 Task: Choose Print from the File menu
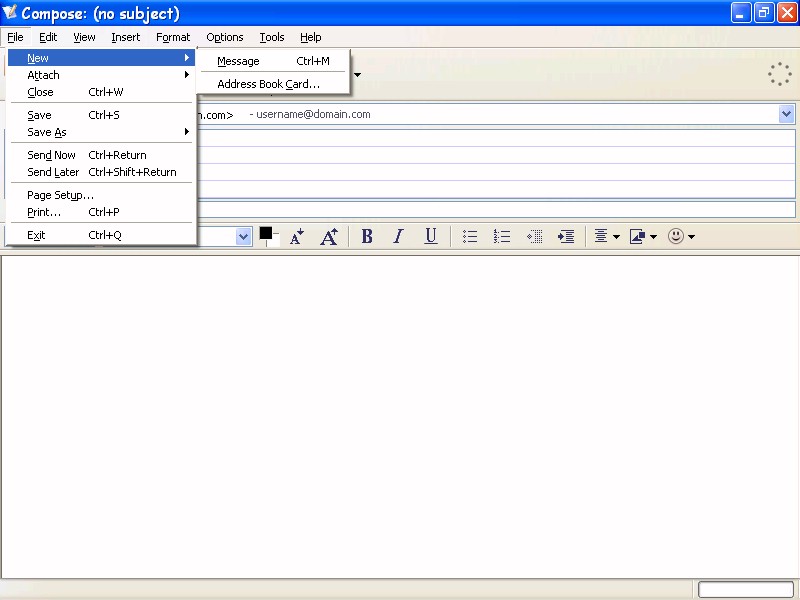pyautogui.click(x=102, y=212)
